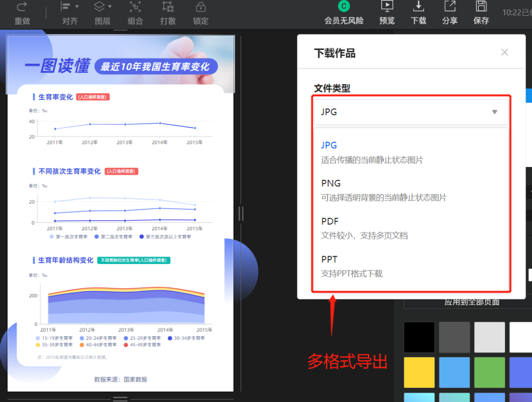Viewport: 532px width, 402px height.
Task: Click the Ungroup (打散) icon
Action: tap(168, 7)
